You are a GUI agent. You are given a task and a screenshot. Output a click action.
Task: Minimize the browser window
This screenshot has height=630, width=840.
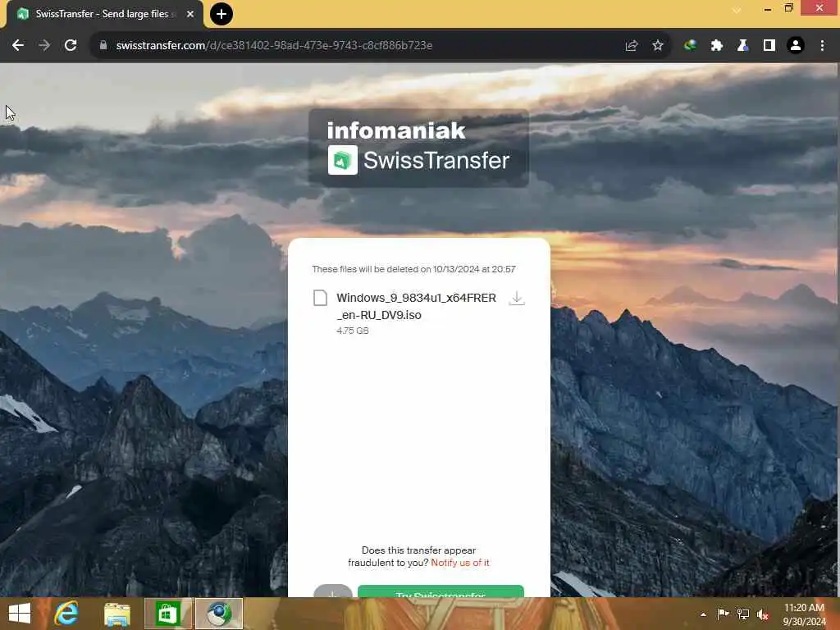(768, 8)
